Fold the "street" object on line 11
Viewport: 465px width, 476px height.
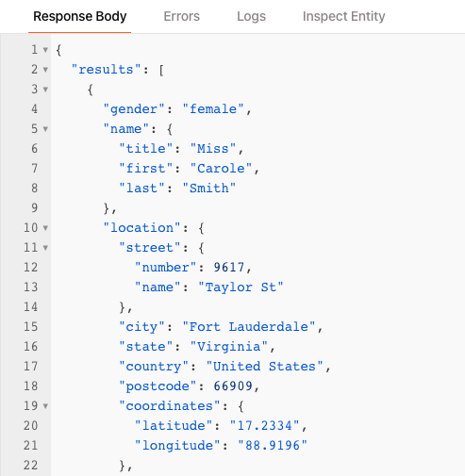point(45,248)
